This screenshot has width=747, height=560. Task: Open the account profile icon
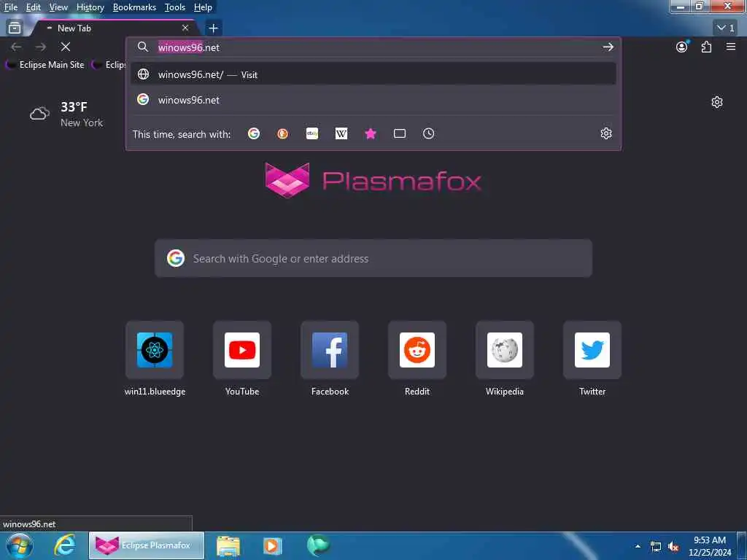[682, 47]
